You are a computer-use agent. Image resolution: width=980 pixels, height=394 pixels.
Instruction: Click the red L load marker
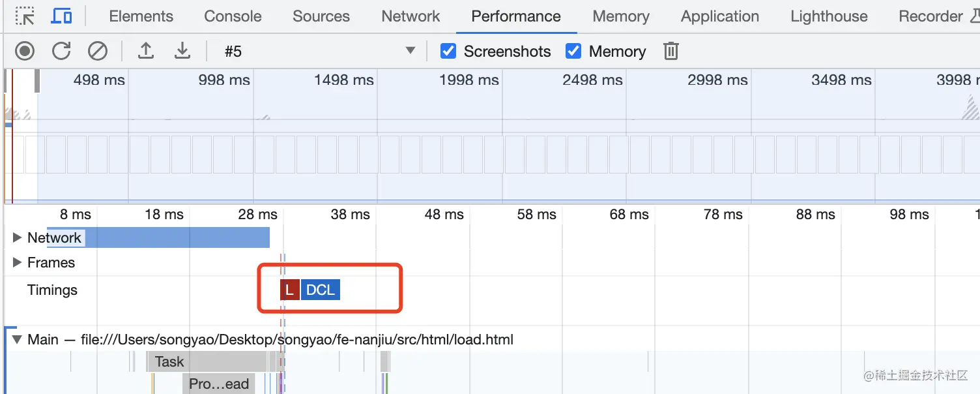[x=289, y=290]
